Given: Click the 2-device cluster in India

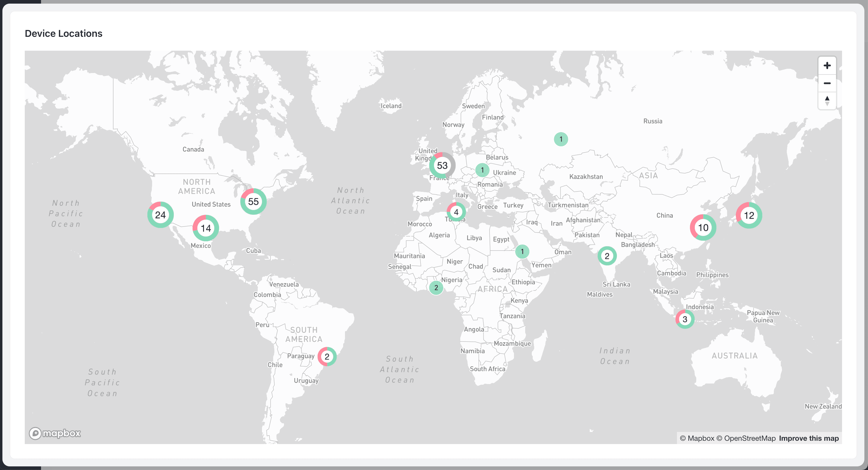Looking at the screenshot, I should [x=607, y=256].
